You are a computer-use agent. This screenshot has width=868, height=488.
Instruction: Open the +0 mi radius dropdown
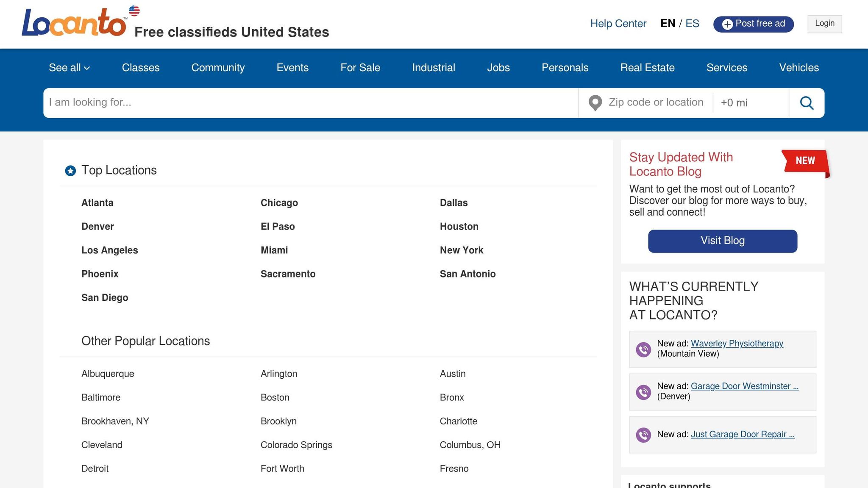click(x=749, y=103)
